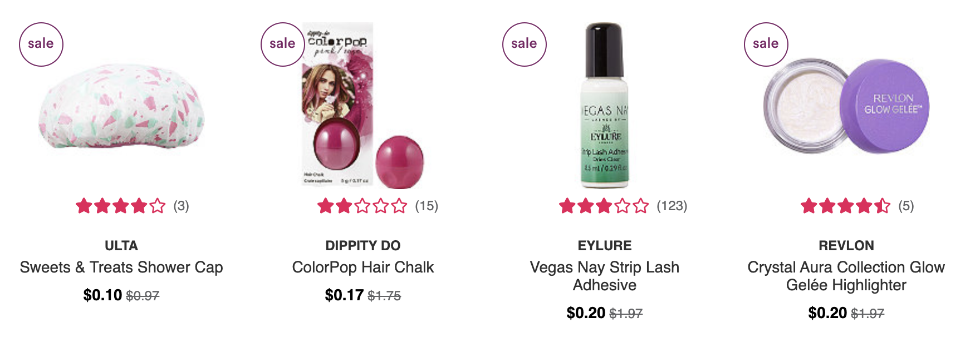The image size is (980, 347).
Task: Open the 15 reviews for Hair Chalk
Action: click(427, 206)
